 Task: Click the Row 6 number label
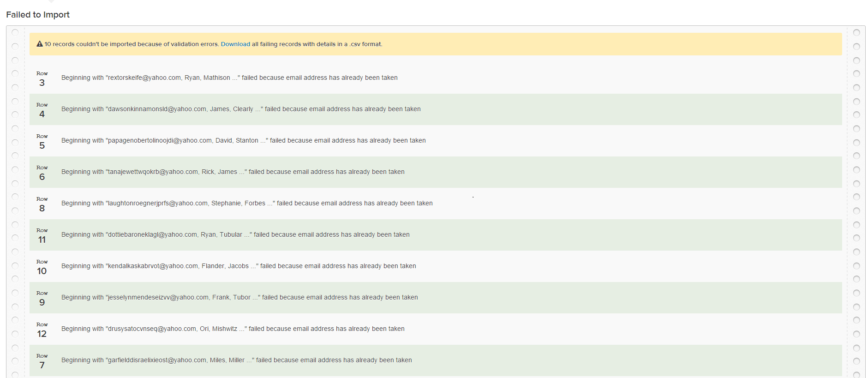42,174
